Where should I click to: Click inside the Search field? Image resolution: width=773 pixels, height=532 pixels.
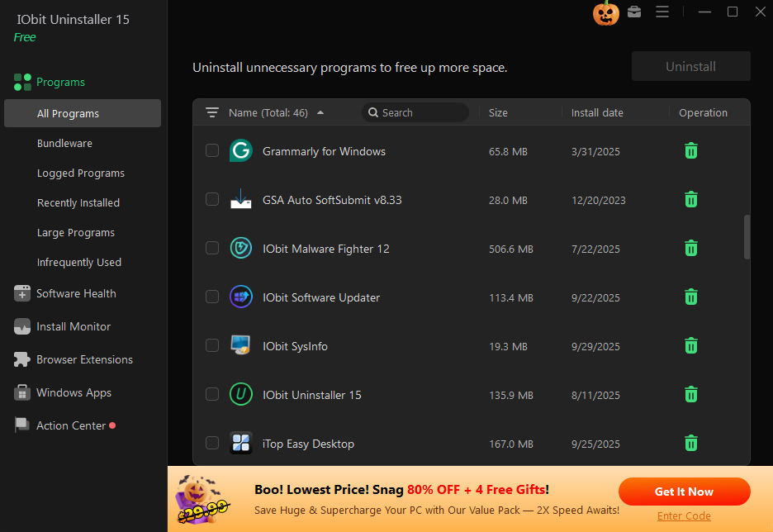pyautogui.click(x=415, y=112)
